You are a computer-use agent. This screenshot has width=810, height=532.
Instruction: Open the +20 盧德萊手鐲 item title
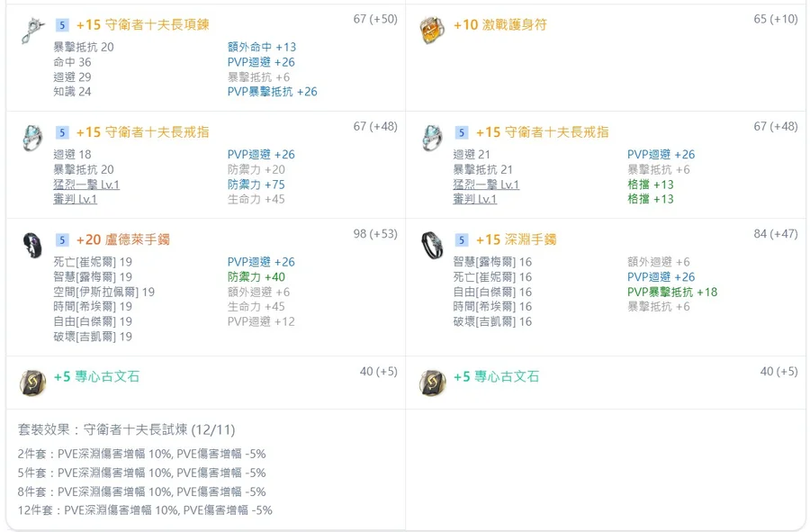pos(122,240)
